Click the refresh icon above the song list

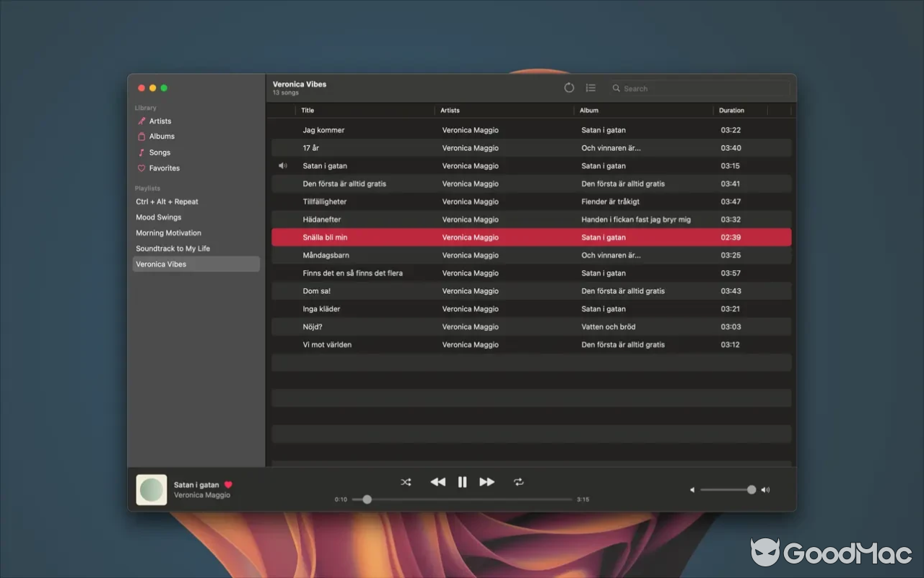[569, 87]
